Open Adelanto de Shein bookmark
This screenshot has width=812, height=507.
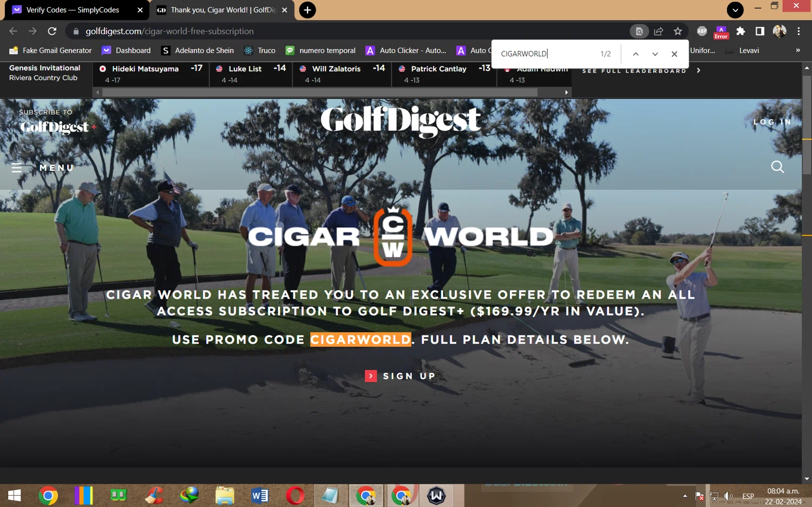(198, 50)
